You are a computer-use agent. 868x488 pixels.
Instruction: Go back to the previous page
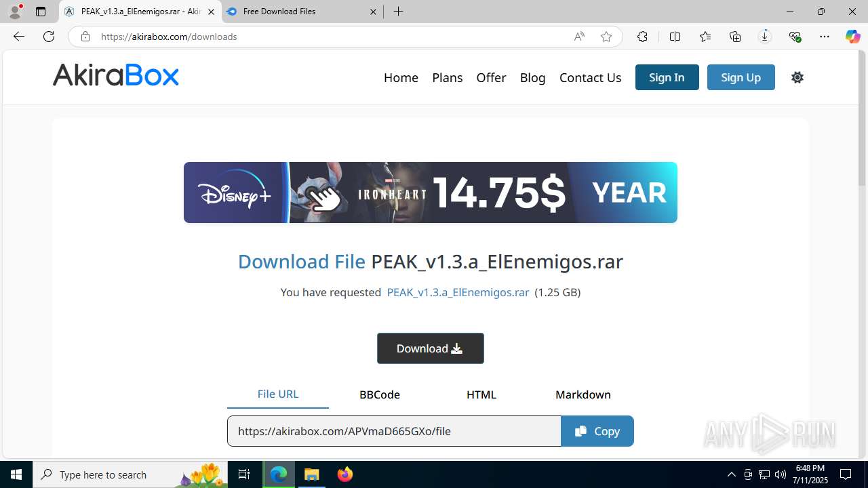pyautogui.click(x=19, y=37)
